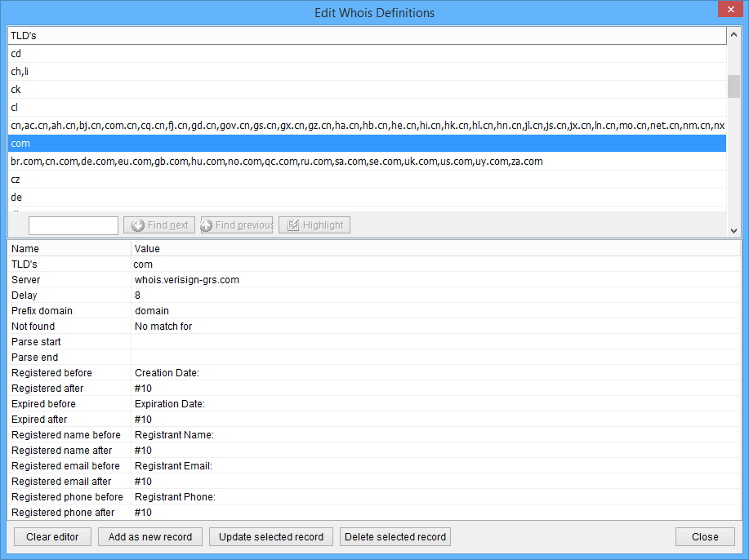Click the TLD list scrollbar thumb
Screen dimensions: 749x560
(x=733, y=87)
